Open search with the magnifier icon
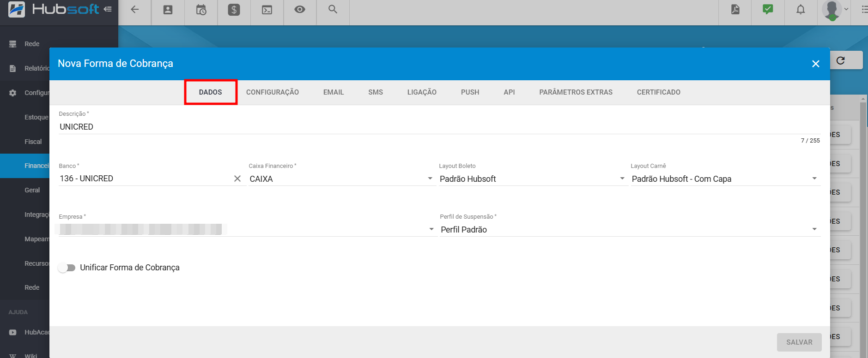The width and height of the screenshot is (868, 358). 333,9
